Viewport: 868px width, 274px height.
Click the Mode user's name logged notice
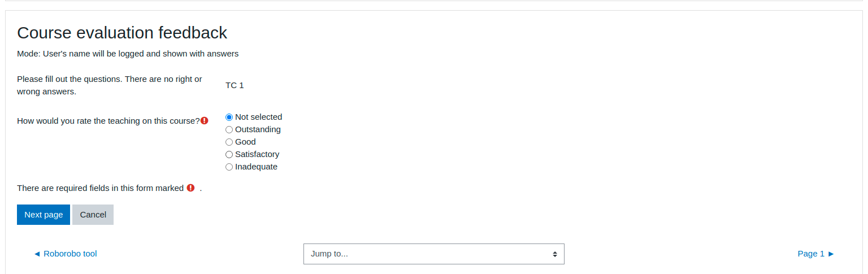[x=128, y=54]
